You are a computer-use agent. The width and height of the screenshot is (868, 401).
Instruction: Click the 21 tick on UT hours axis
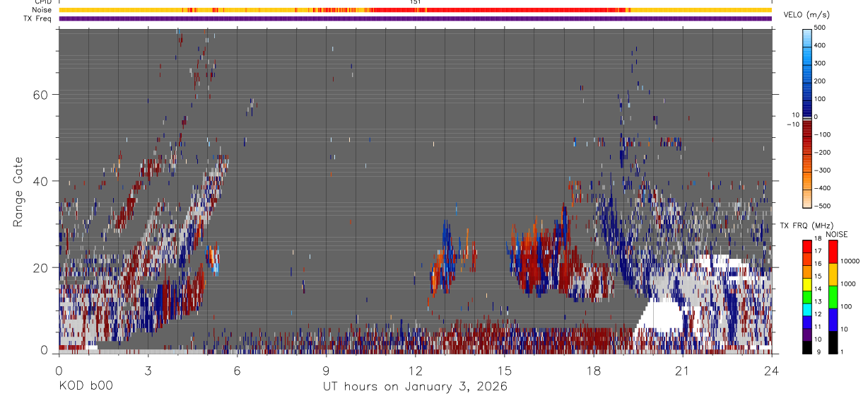click(683, 371)
